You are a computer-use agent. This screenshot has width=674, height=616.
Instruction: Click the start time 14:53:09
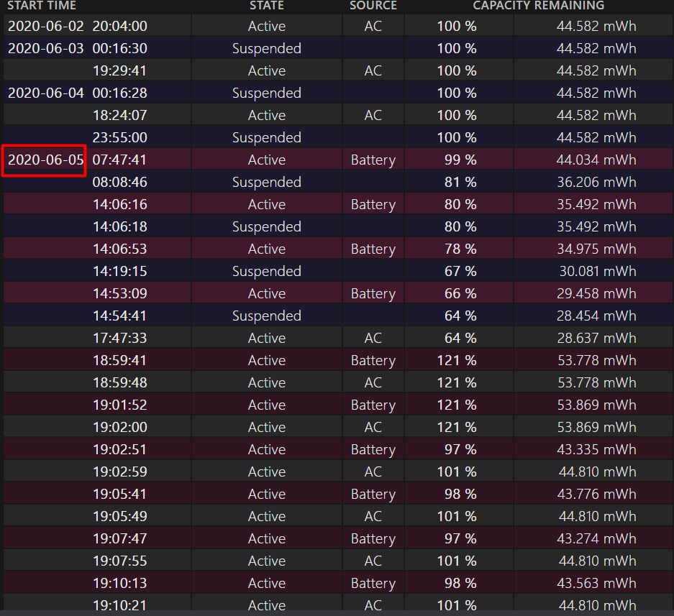pyautogui.click(x=120, y=294)
